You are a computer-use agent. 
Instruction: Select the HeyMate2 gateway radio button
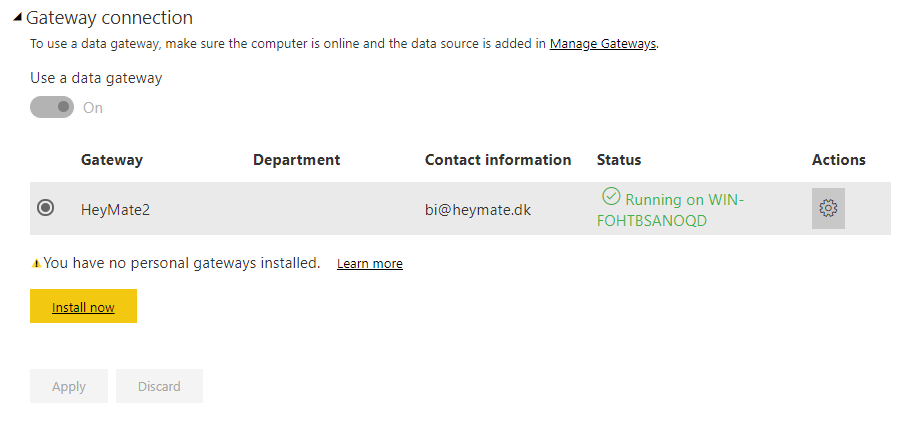pyautogui.click(x=45, y=207)
